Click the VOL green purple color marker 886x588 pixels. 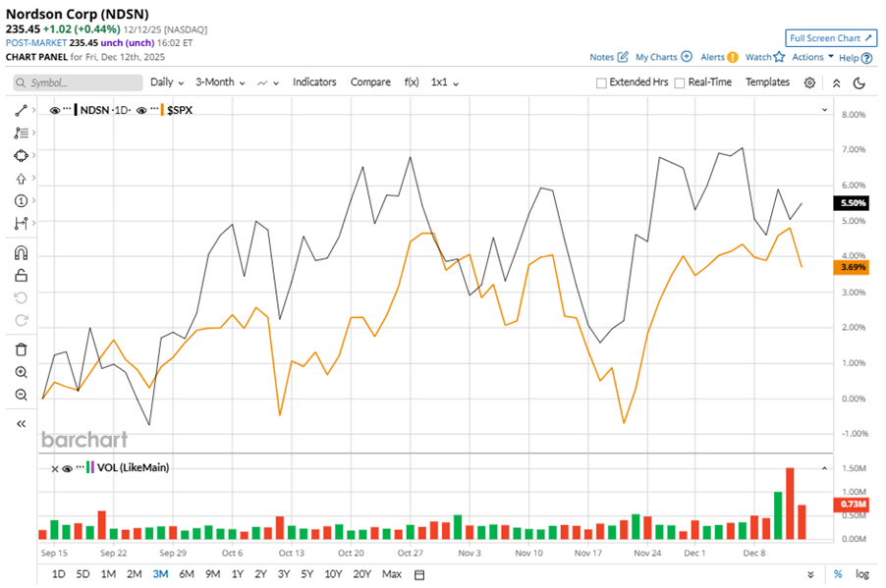coord(90,467)
